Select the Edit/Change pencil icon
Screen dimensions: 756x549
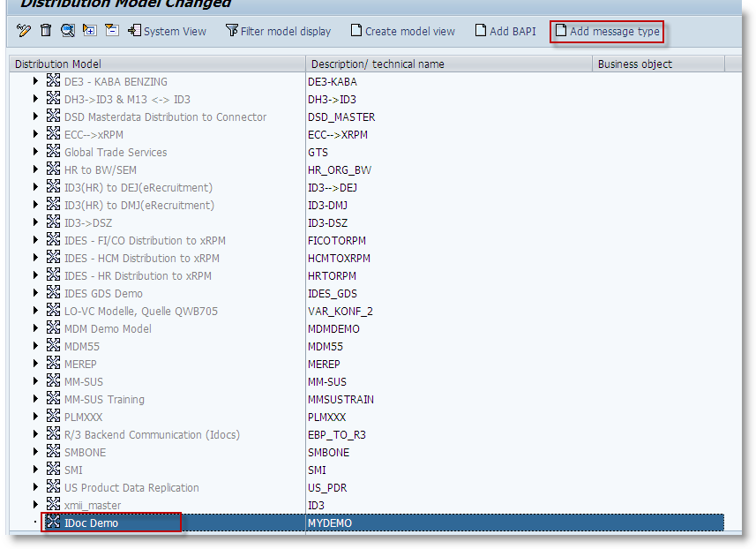22,31
